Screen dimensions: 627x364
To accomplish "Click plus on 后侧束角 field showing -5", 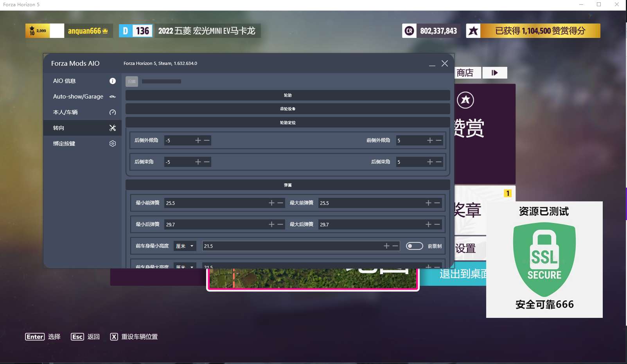I will pos(198,162).
